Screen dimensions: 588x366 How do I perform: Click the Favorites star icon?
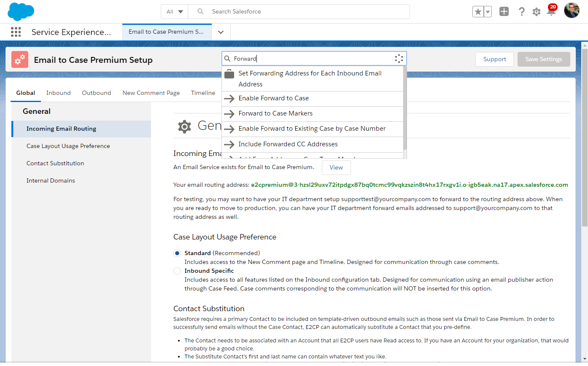478,12
